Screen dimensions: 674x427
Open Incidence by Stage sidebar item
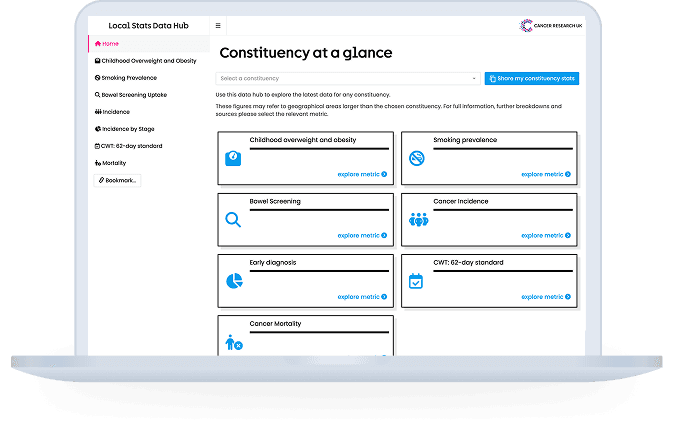coord(124,129)
